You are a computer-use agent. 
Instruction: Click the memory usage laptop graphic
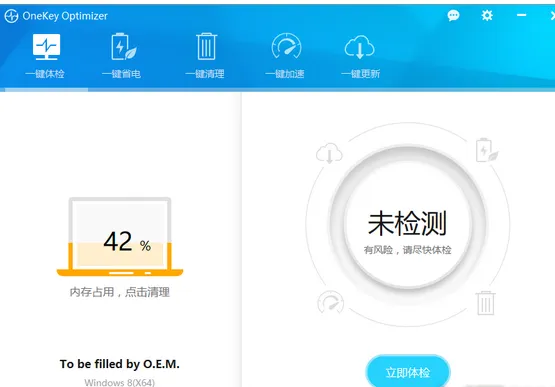[x=120, y=237]
